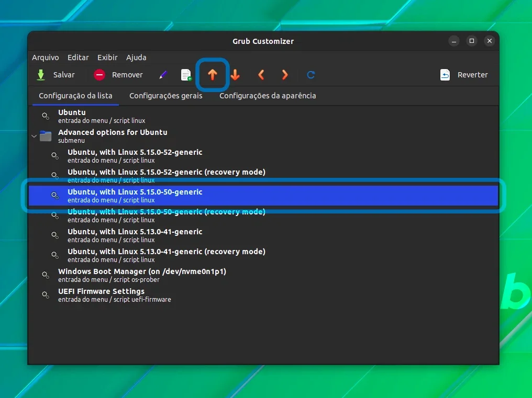The height and width of the screenshot is (398, 532).
Task: Open the Ajuda menu
Action: point(136,58)
